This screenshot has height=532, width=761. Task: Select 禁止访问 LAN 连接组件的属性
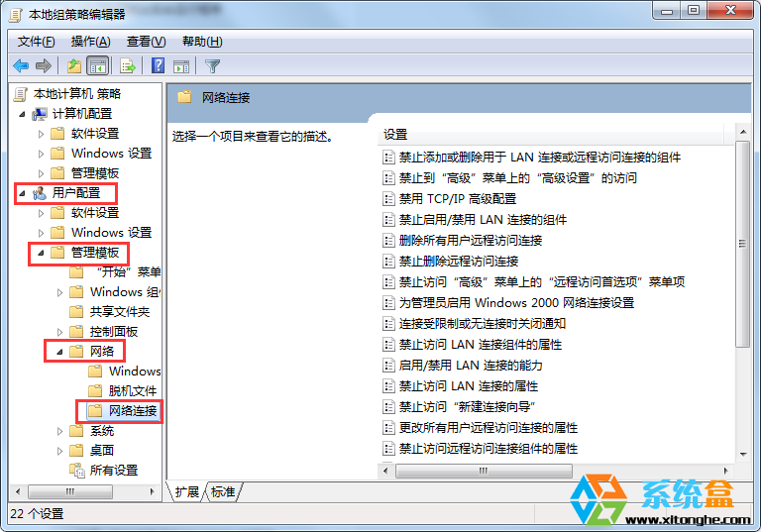[x=481, y=345]
